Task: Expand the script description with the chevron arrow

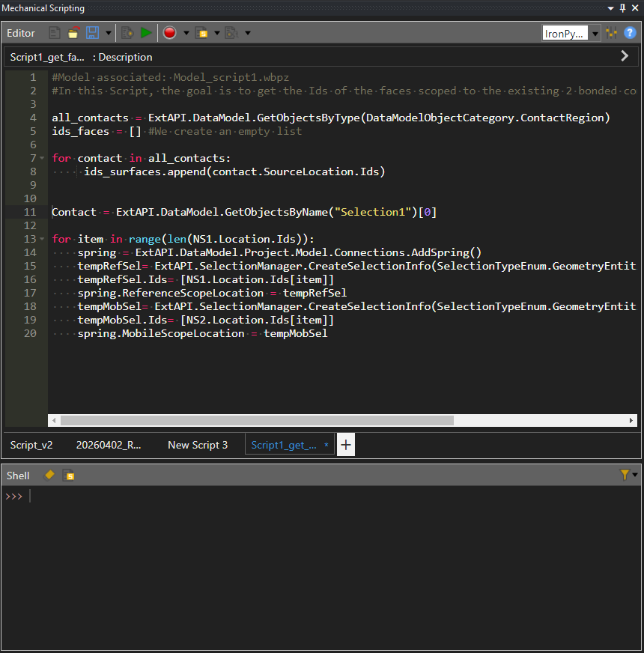Action: coord(625,56)
